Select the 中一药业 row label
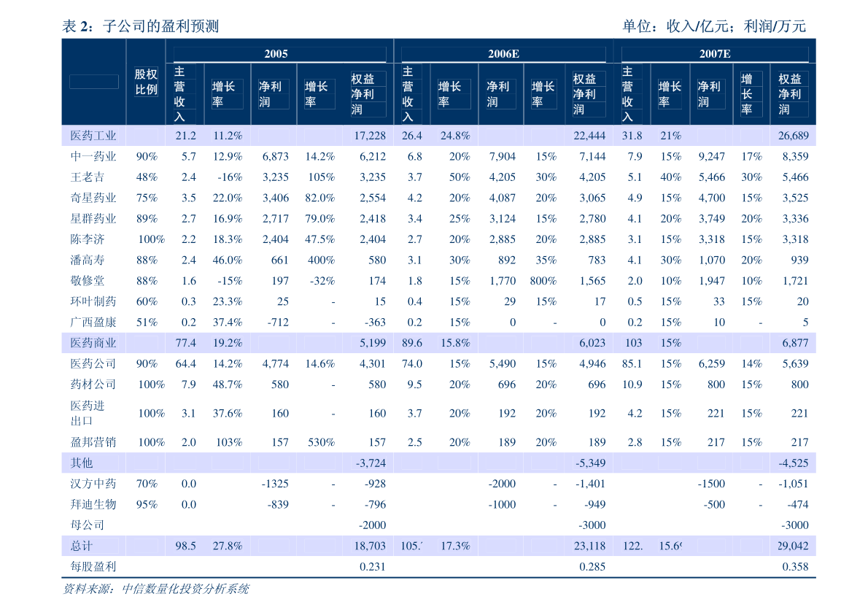 pos(91,156)
